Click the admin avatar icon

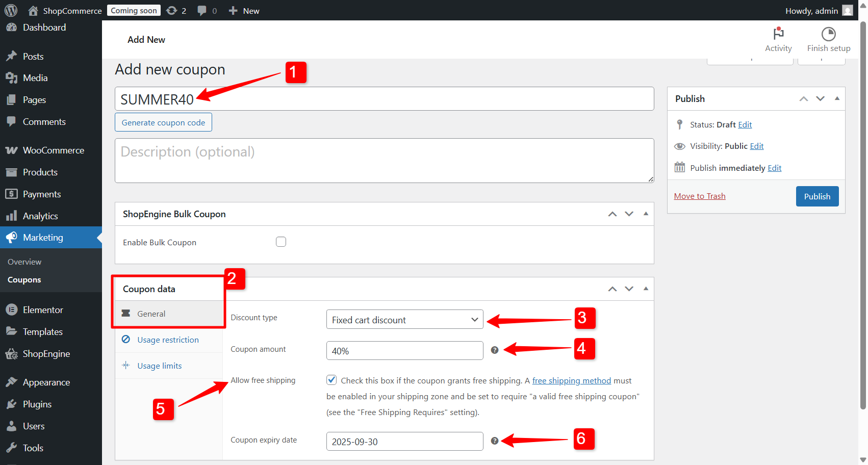(x=848, y=10)
